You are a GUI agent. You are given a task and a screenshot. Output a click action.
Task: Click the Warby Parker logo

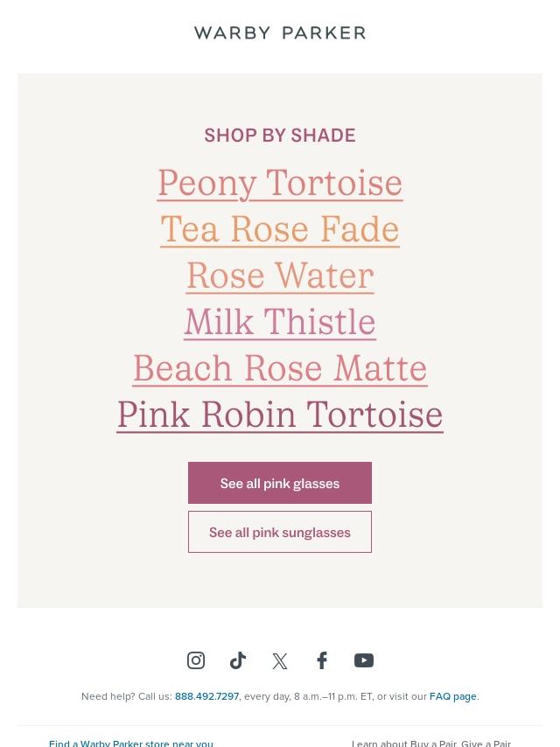pyautogui.click(x=280, y=33)
